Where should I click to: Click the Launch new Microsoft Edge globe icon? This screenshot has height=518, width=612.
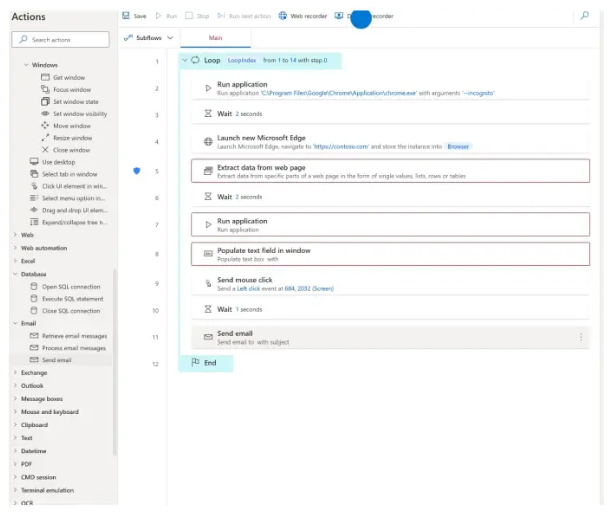click(x=207, y=142)
